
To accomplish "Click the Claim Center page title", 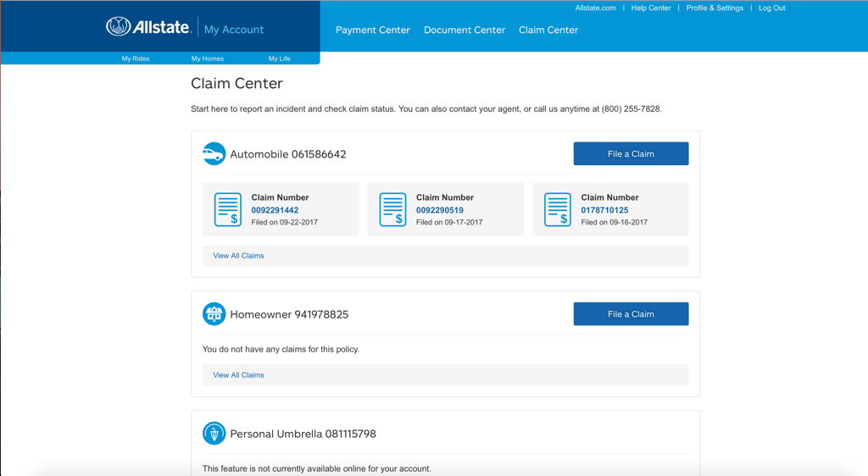I will pyautogui.click(x=236, y=84).
